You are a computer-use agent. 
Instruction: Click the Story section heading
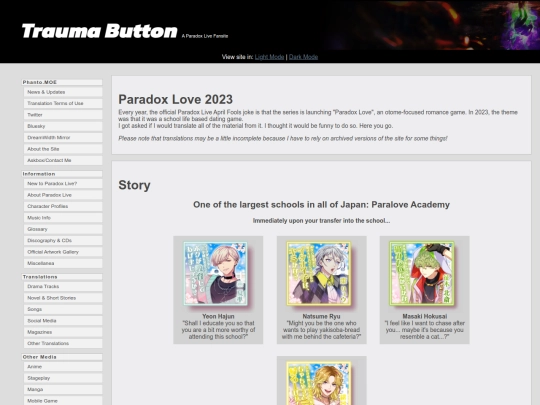[134, 185]
